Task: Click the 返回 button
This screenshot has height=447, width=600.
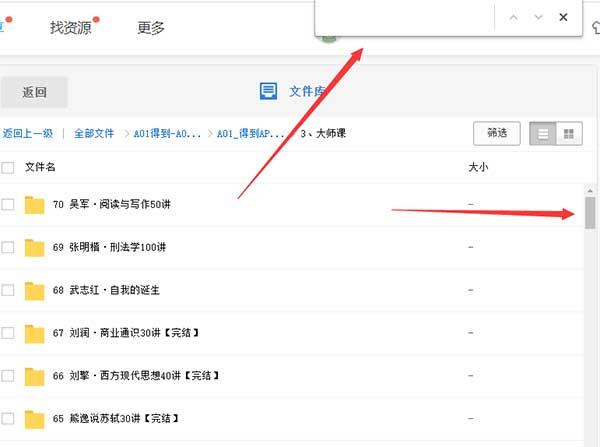Action: point(34,92)
